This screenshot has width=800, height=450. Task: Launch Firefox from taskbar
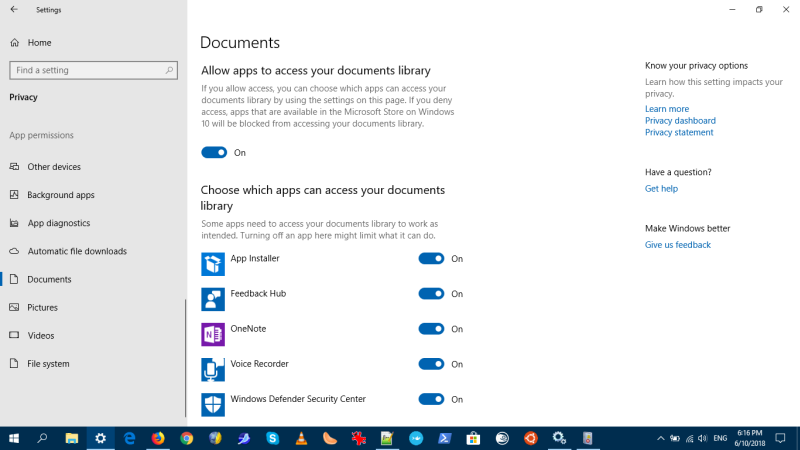click(x=158, y=438)
